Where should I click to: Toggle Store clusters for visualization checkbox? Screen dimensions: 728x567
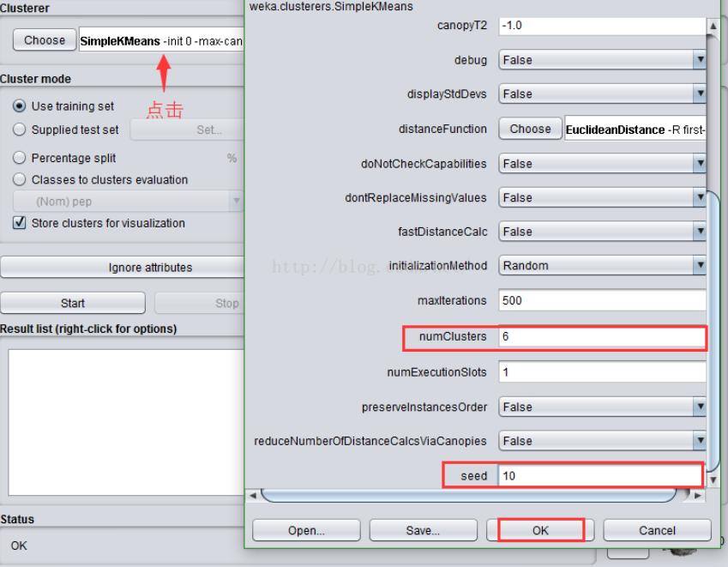[x=20, y=223]
